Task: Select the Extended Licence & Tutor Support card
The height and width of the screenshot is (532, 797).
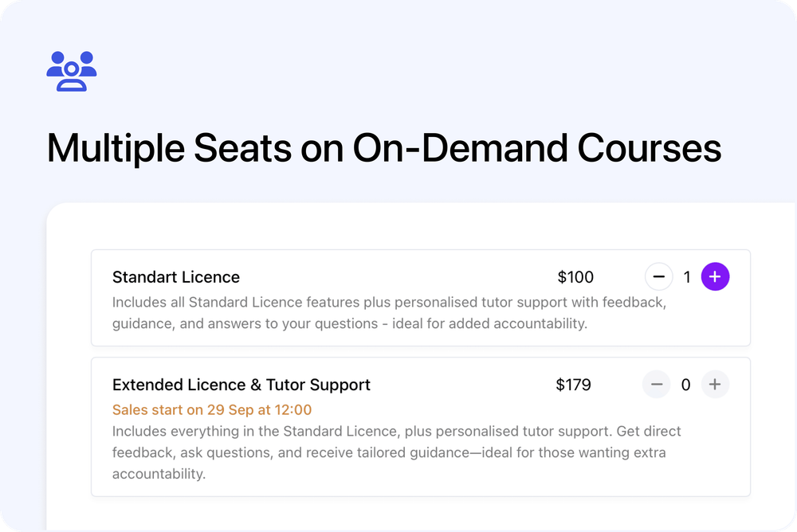Action: 421,426
